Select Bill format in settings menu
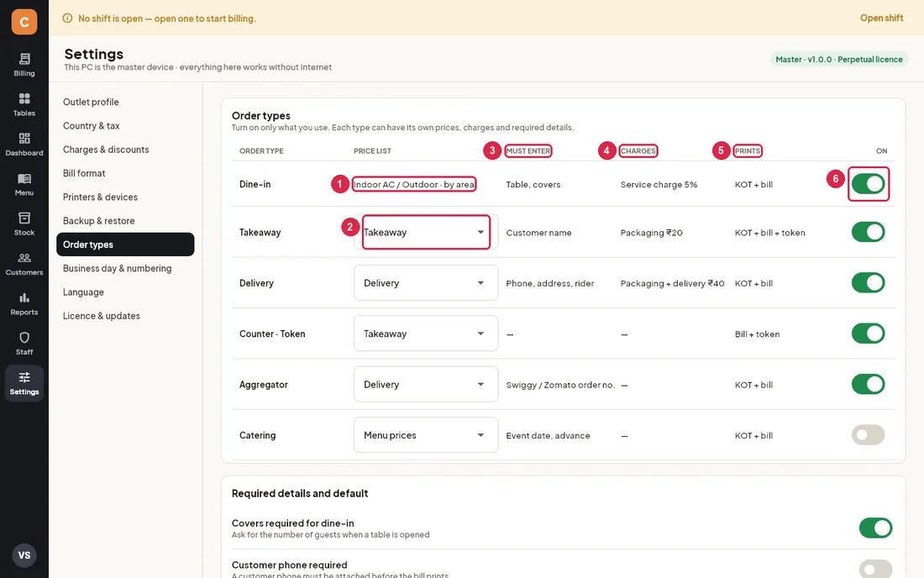Image resolution: width=924 pixels, height=578 pixels. pyautogui.click(x=125, y=173)
